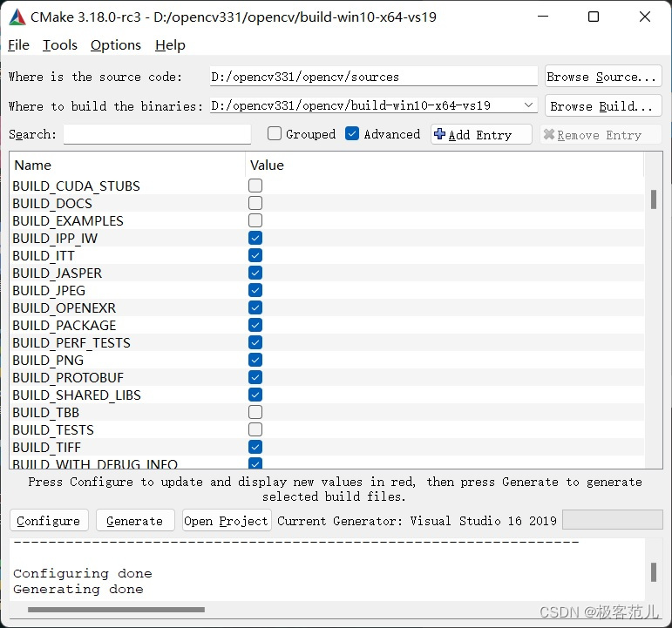The height and width of the screenshot is (628, 672).
Task: Uncheck the BUILD_ITT option
Action: [255, 255]
